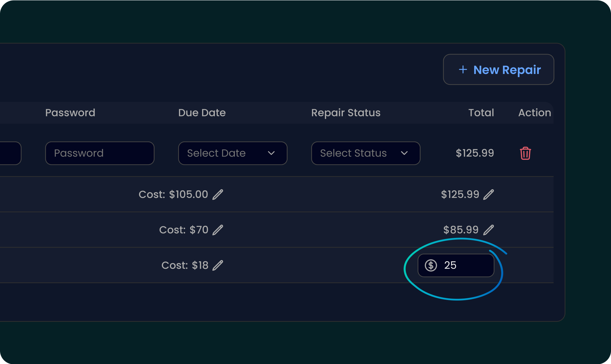The width and height of the screenshot is (611, 364).
Task: Click the $125.99 total in the repair row
Action: (x=475, y=153)
